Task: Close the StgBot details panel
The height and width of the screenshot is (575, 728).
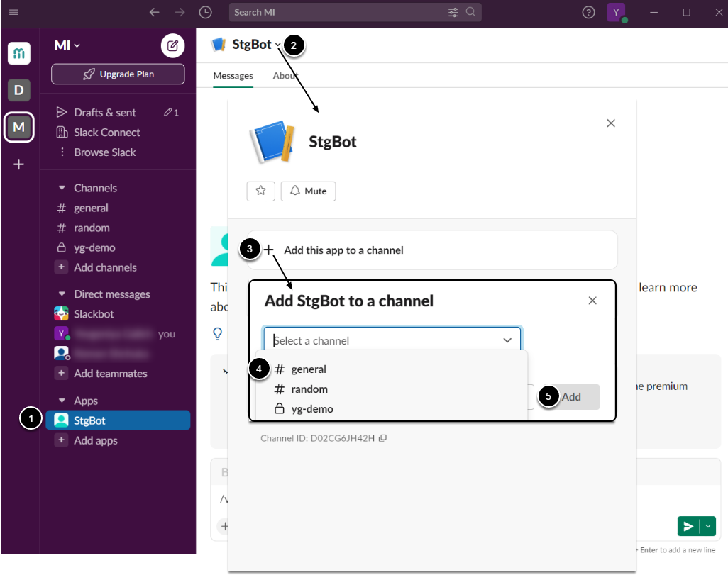Action: (611, 123)
